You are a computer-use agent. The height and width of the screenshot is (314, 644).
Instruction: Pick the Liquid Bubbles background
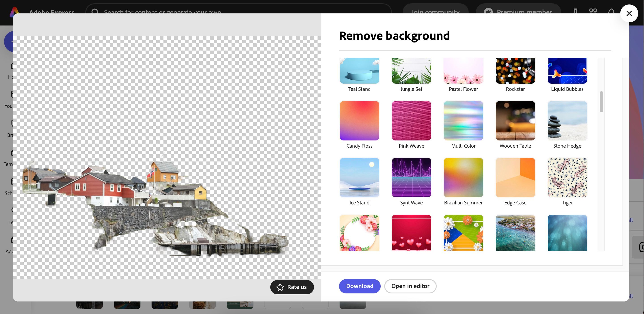pyautogui.click(x=567, y=71)
